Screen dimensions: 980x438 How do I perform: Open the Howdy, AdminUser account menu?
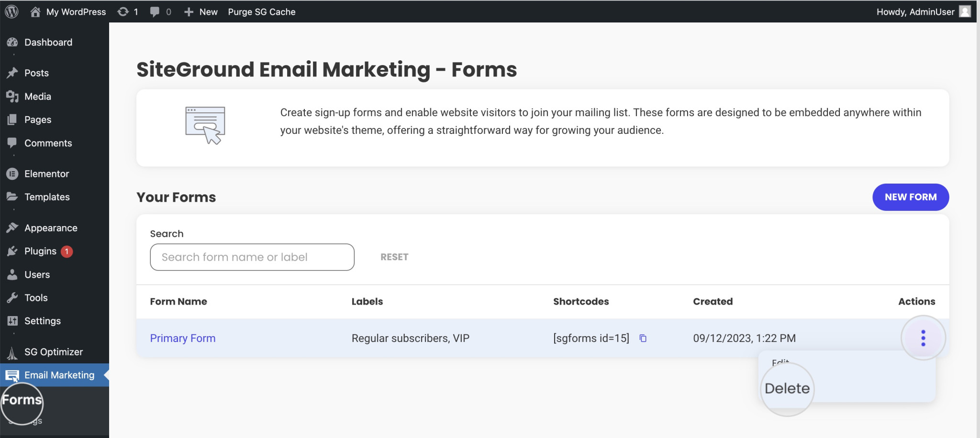pos(924,11)
